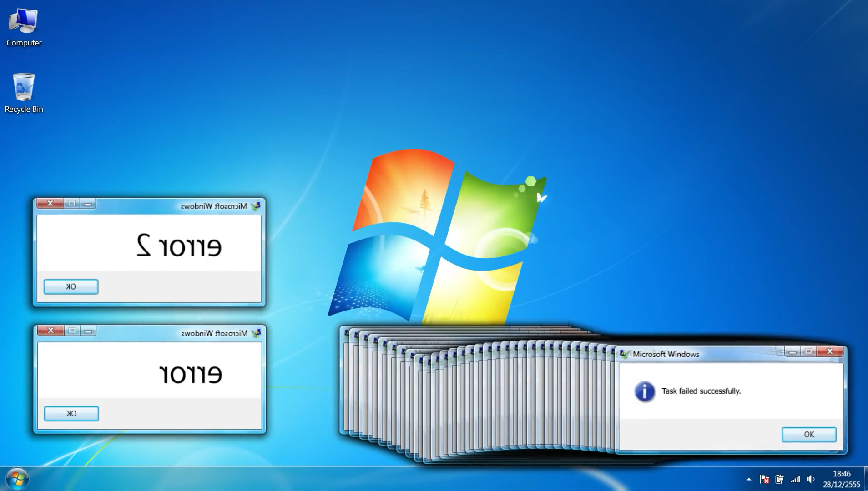Maximize the Task failed successfully dialog
Screen dimensions: 868x491
pyautogui.click(x=808, y=351)
